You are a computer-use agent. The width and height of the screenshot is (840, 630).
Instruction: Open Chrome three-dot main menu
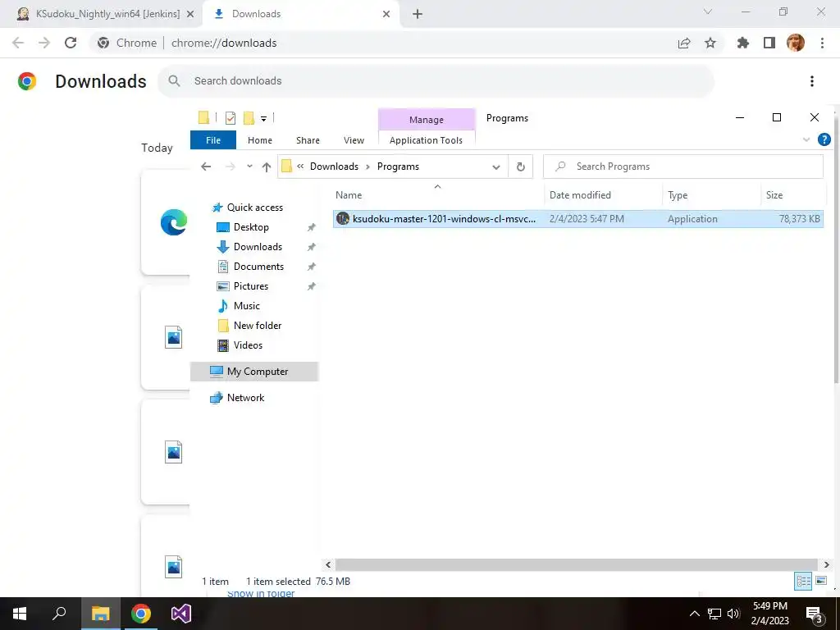tap(822, 43)
